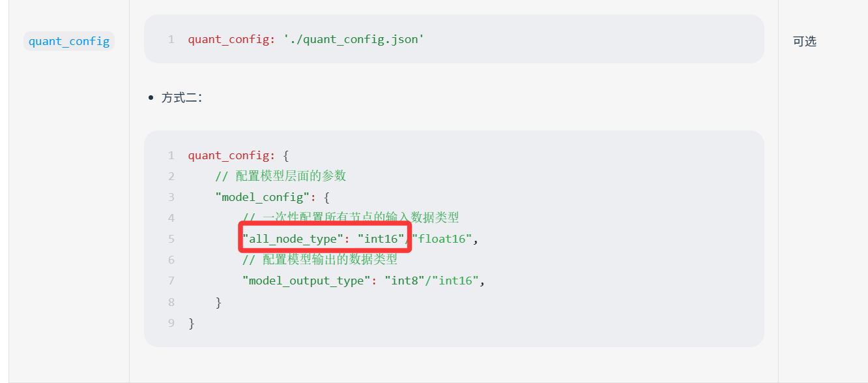868x383 pixels.
Task: Click the blue quant_config parameter tag
Action: pos(69,41)
